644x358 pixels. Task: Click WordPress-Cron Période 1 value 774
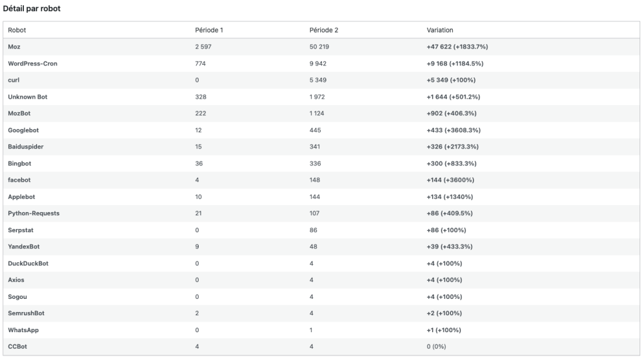point(201,64)
